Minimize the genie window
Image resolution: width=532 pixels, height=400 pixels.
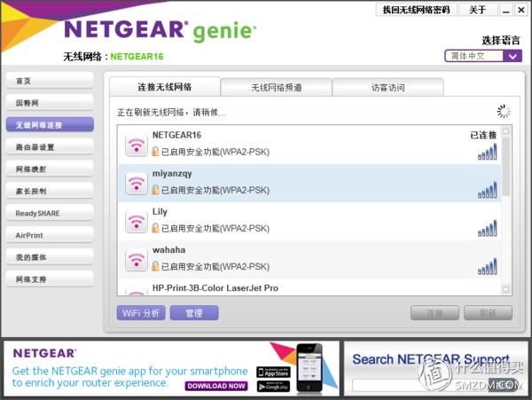click(506, 10)
